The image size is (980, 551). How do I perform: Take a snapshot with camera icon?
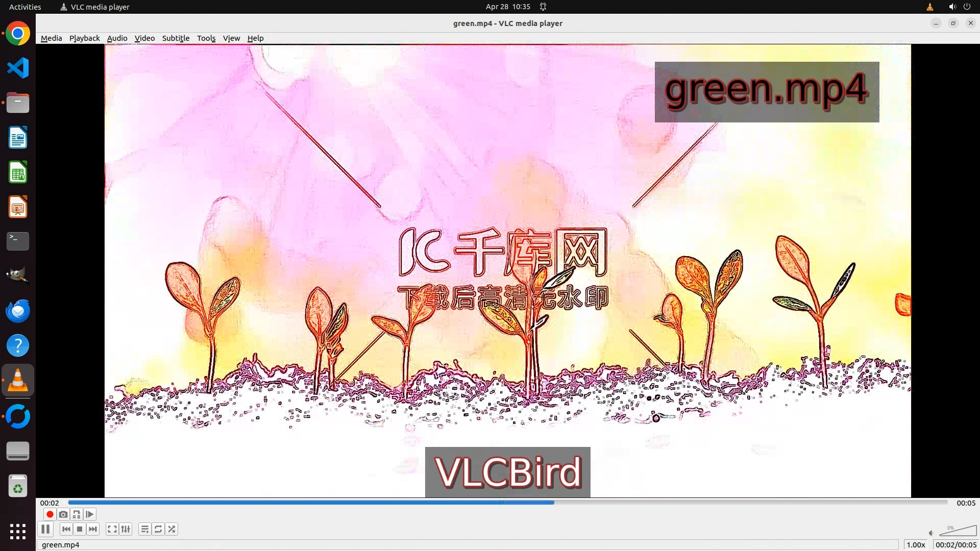coord(63,514)
